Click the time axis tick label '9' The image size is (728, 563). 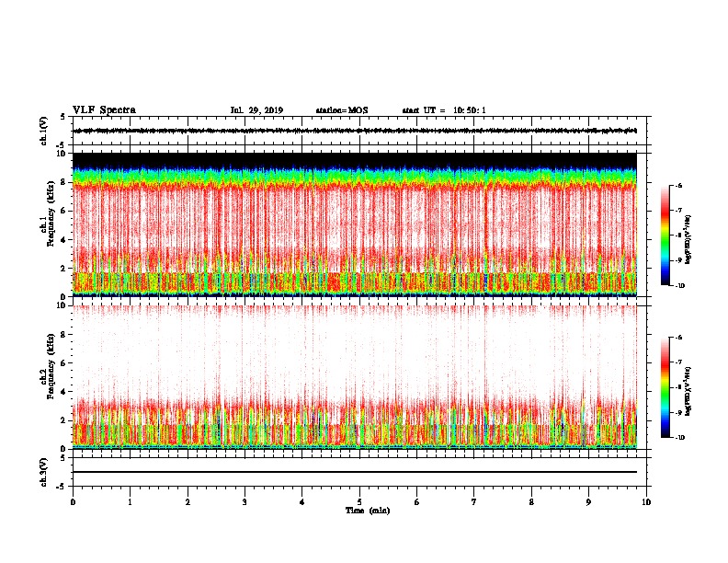588,502
